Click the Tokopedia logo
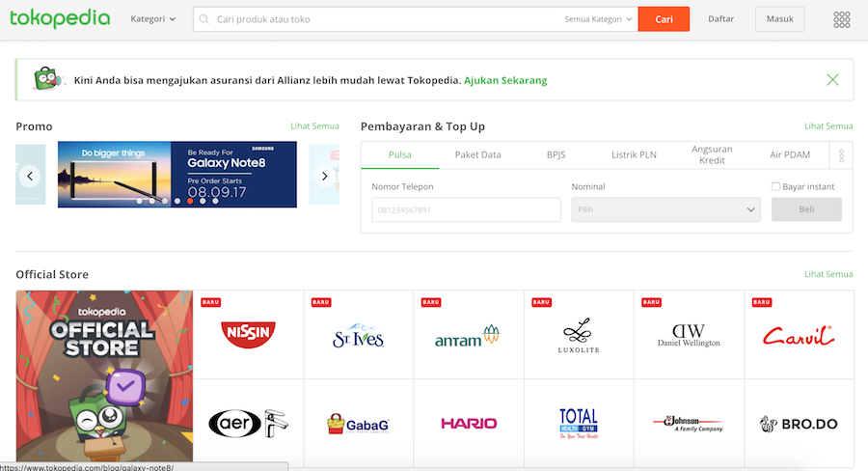Viewport: 868px width, 471px height. (60, 19)
